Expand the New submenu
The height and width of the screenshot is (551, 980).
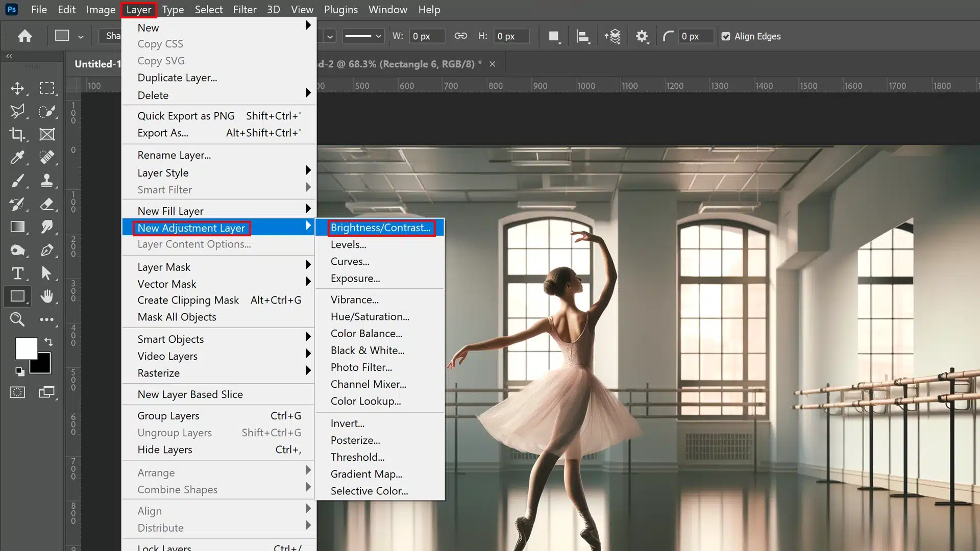coord(219,28)
